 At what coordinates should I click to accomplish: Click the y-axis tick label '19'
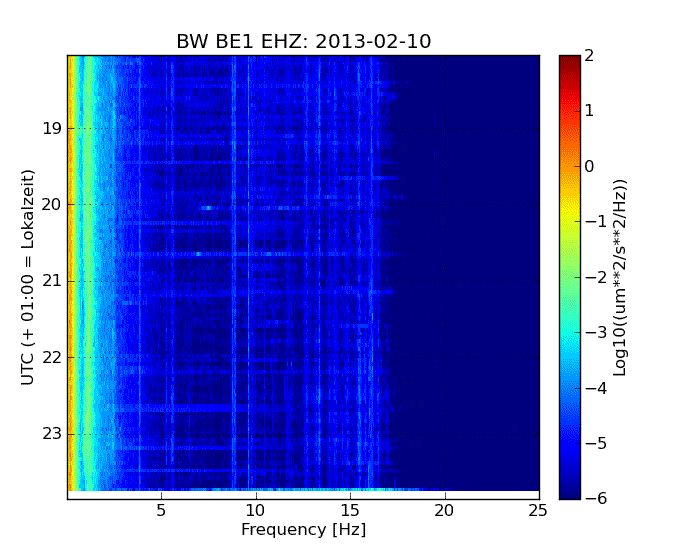pyautogui.click(x=52, y=128)
